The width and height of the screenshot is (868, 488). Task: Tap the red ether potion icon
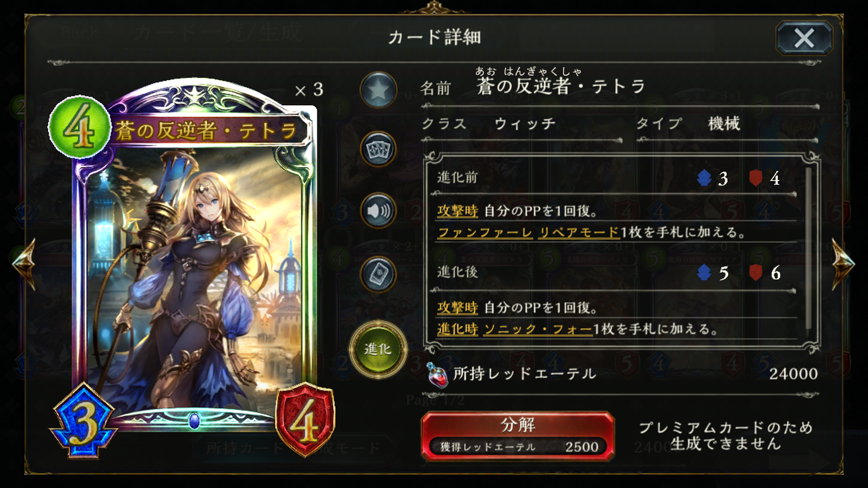[x=437, y=375]
